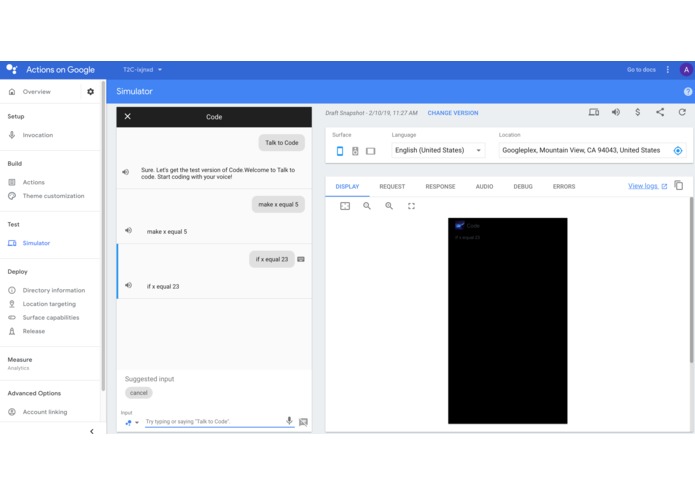This screenshot has width=695, height=494.
Task: Open the View logs link
Action: (647, 186)
